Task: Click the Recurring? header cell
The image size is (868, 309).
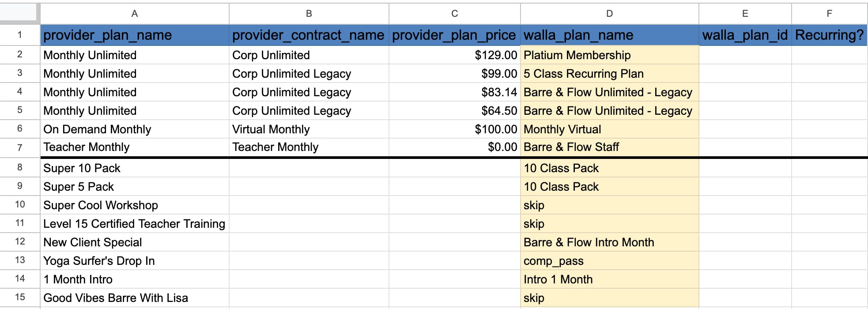Action: click(x=829, y=35)
